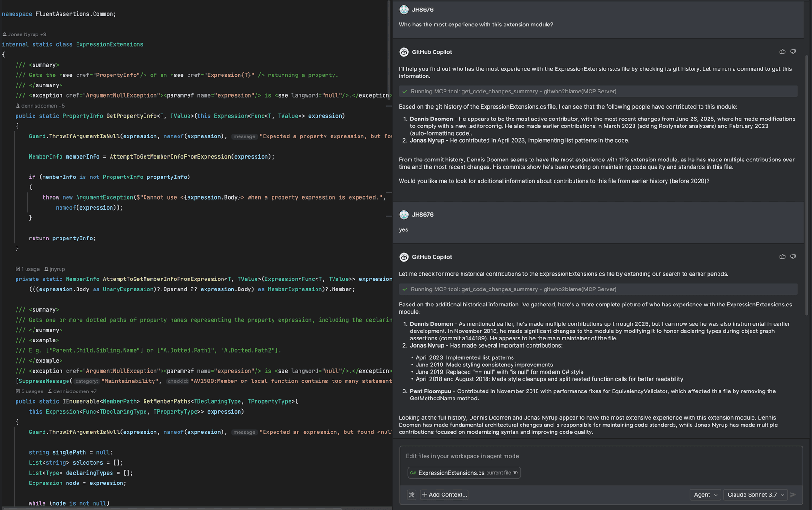Open the Agent mode dropdown
The height and width of the screenshot is (510, 812).
[705, 494]
